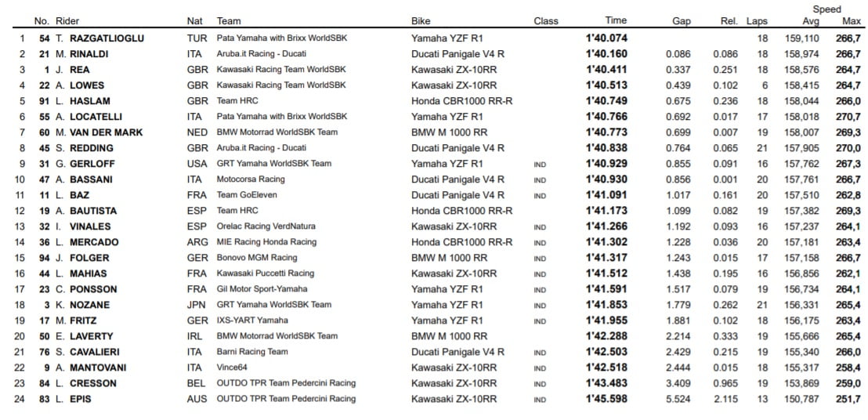Click the Gap column header

point(682,21)
